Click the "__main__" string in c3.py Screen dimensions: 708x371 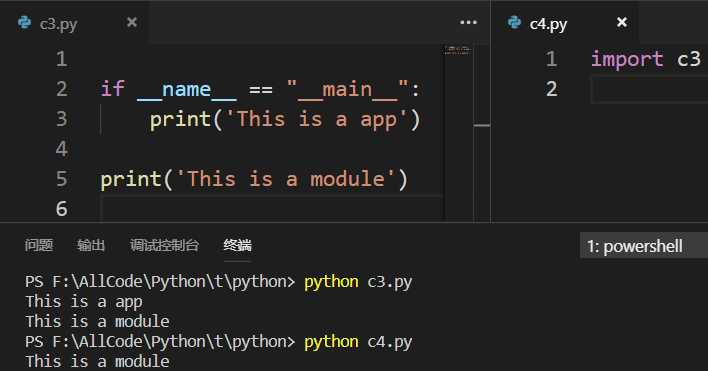tap(348, 89)
